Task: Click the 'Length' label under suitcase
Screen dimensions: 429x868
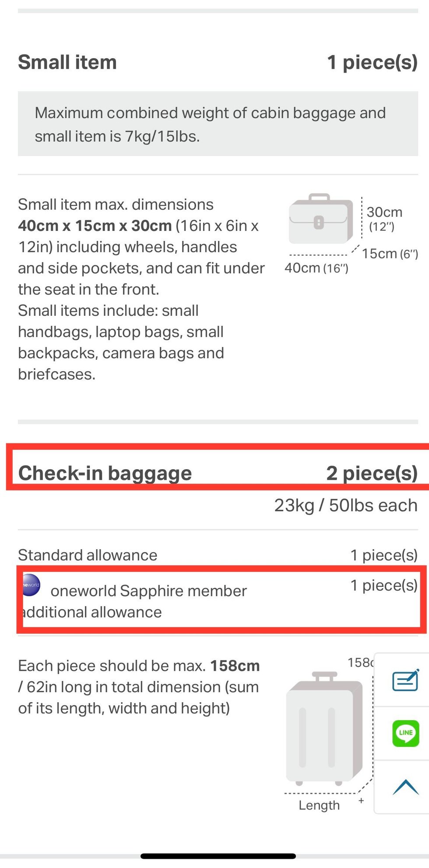Action: [319, 805]
